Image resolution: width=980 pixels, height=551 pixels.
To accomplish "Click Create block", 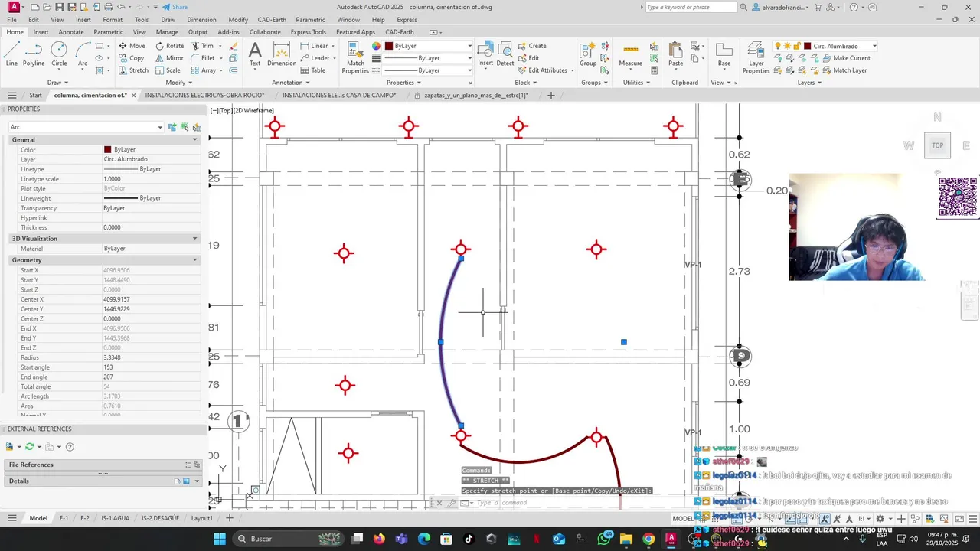I will [532, 46].
